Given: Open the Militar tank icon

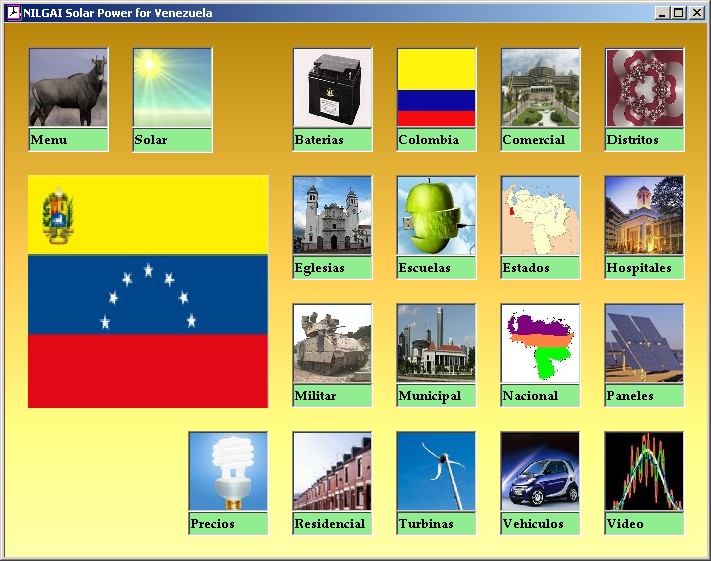Looking at the screenshot, I should click(x=332, y=343).
